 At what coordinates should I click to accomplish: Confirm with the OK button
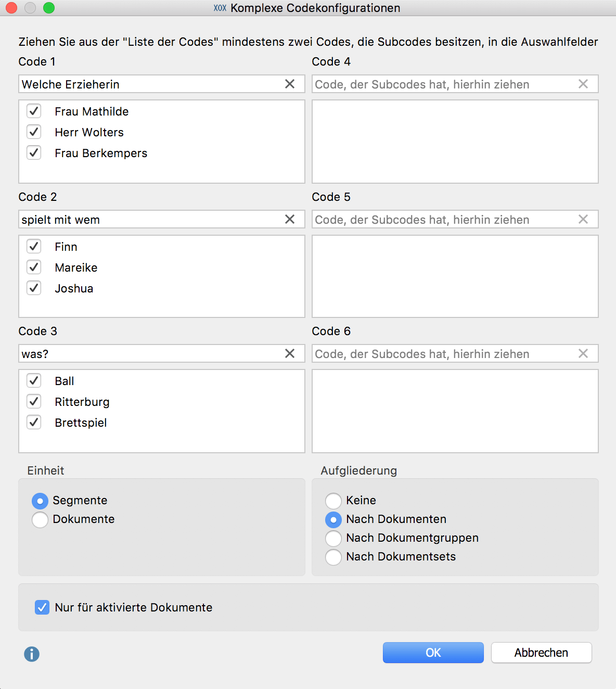(x=433, y=653)
